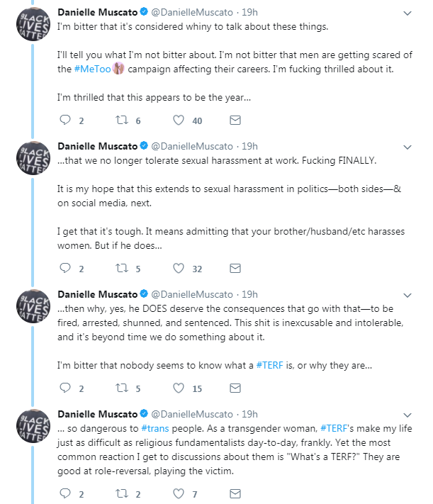
Task: Share the 'sexual harassment at work' tweet by message
Action: (x=235, y=269)
